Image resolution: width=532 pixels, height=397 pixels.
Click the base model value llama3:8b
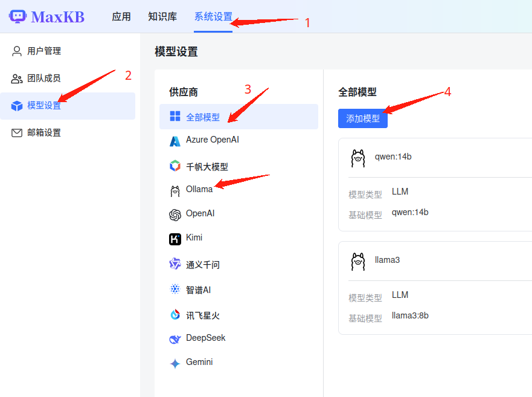coord(410,316)
